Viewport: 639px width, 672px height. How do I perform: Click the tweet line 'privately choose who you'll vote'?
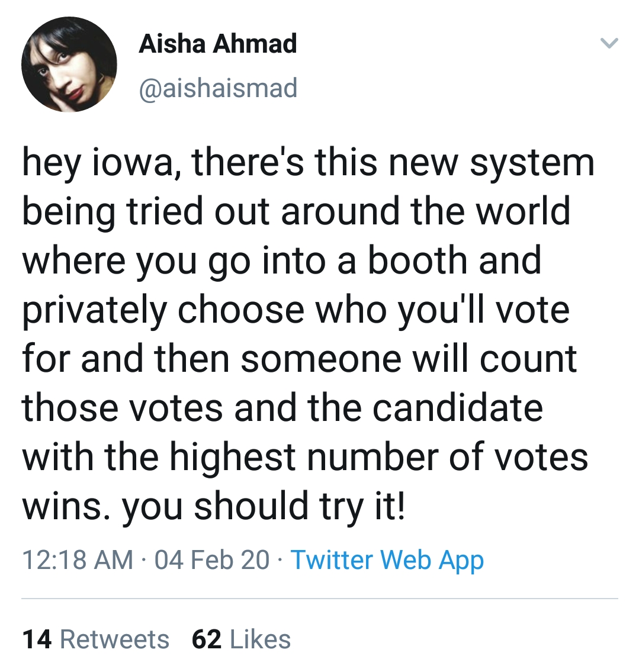click(x=296, y=310)
